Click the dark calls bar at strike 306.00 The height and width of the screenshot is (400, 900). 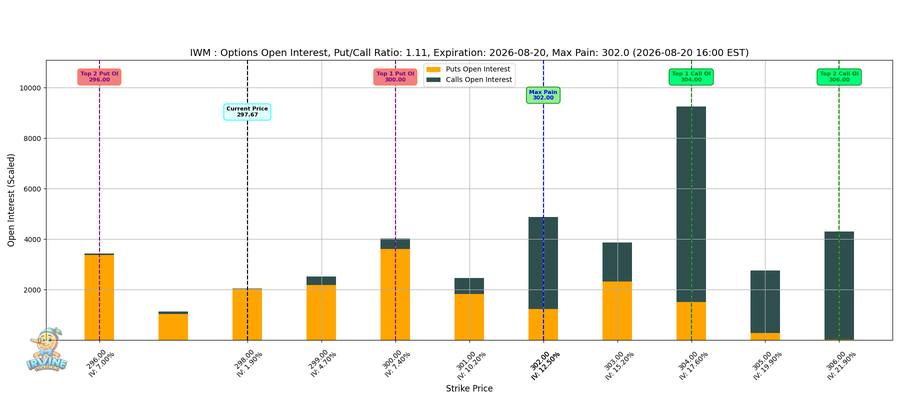pos(839,285)
